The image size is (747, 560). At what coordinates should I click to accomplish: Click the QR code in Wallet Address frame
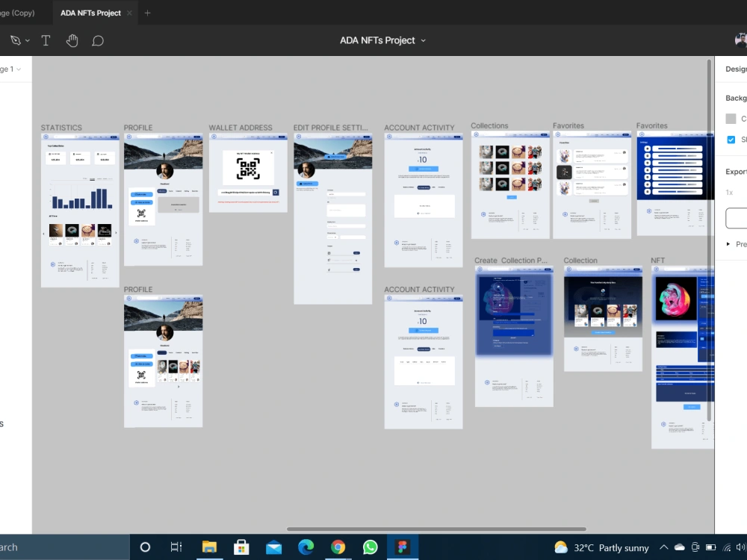pyautogui.click(x=248, y=169)
